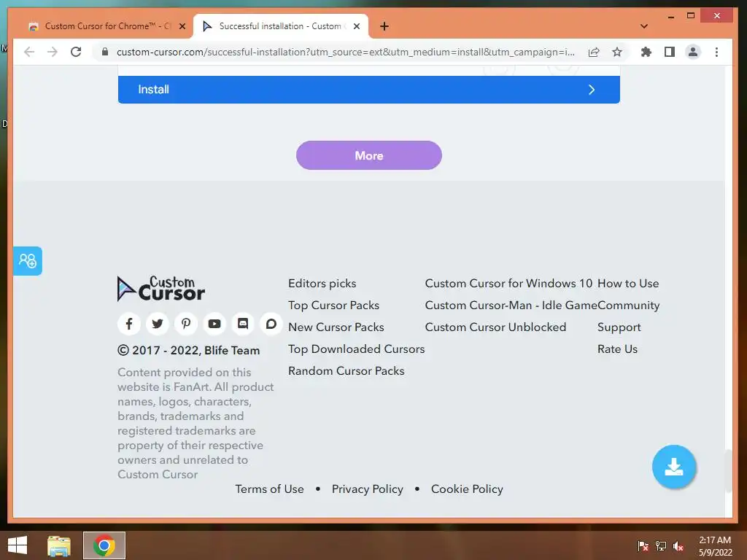747x560 pixels.
Task: Share this page icon in address bar
Action: (594, 52)
